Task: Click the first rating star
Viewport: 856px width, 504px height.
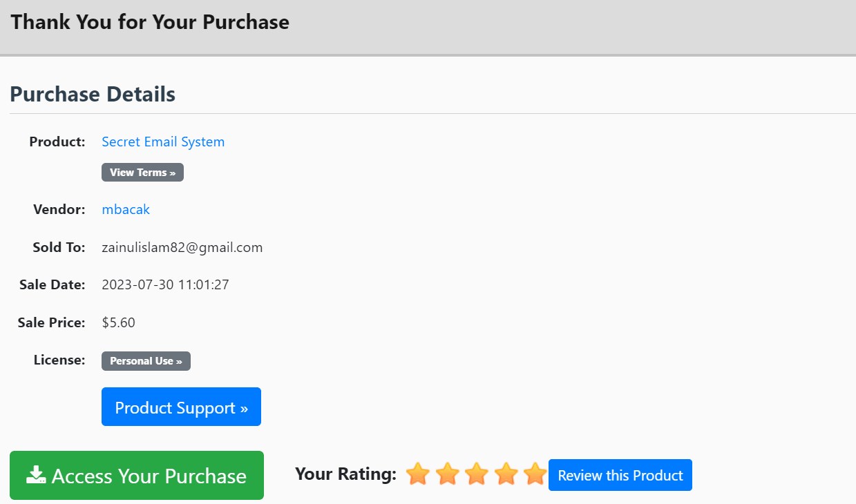Action: click(417, 474)
